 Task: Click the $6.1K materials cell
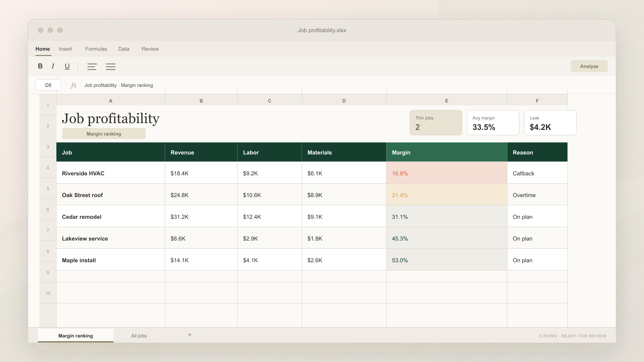[x=344, y=173]
